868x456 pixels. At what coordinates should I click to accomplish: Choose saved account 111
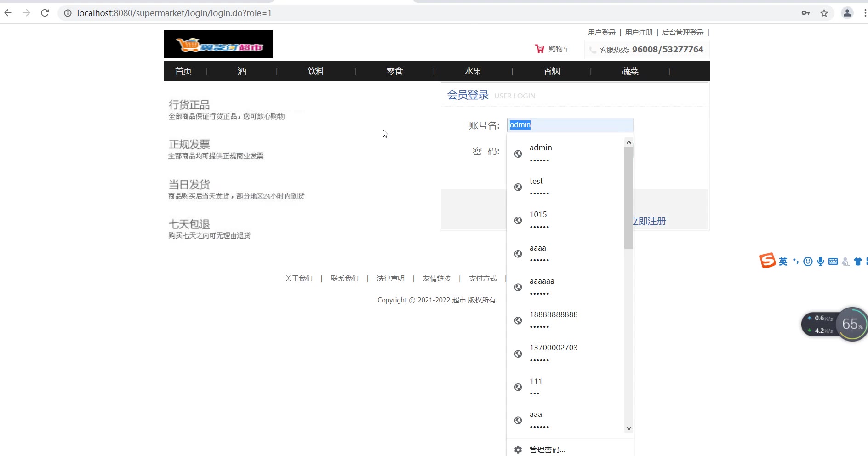pos(565,387)
